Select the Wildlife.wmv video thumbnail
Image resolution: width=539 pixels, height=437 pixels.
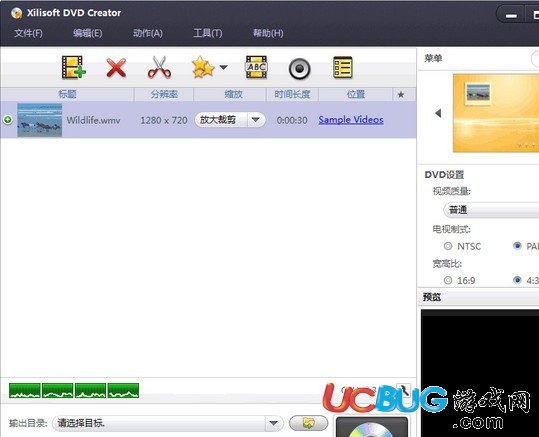(x=40, y=120)
